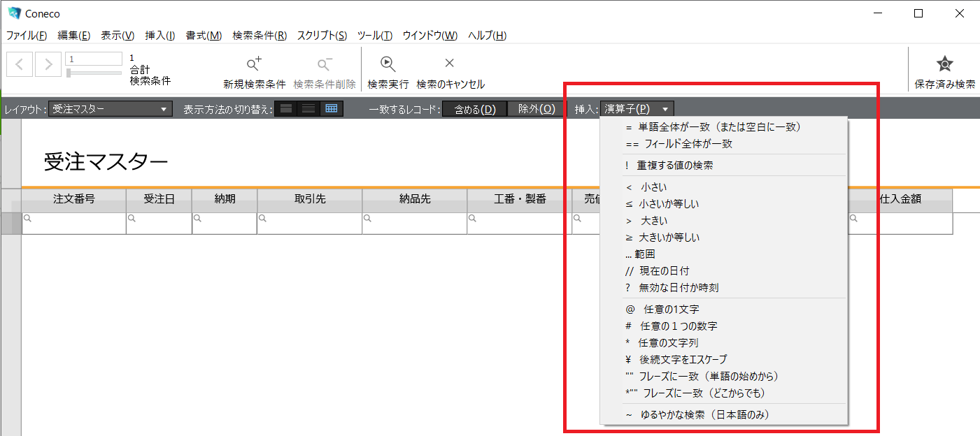
Task: Choose ゆるやかな検索（日本語のみ） operator
Action: tap(724, 415)
